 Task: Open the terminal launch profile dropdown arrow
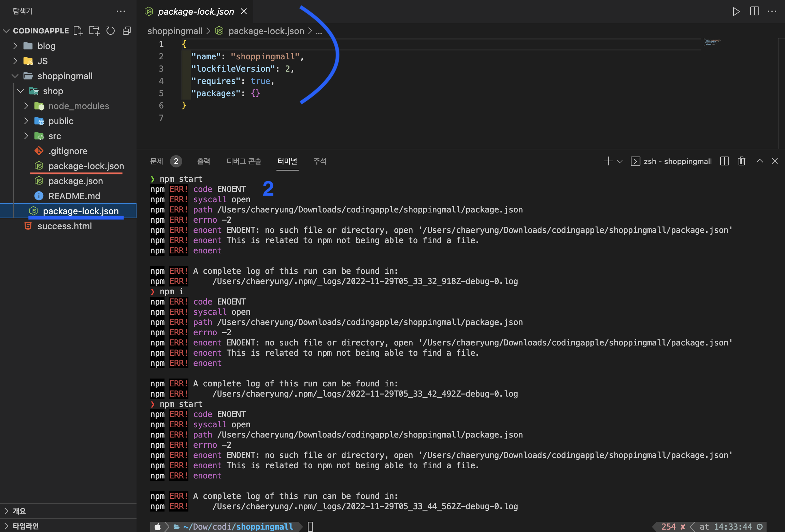(620, 161)
